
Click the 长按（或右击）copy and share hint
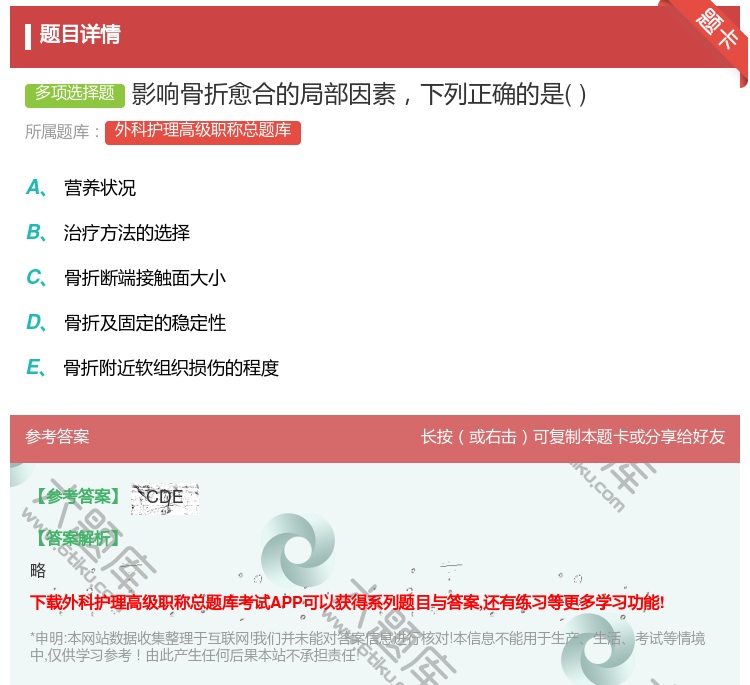[x=572, y=437]
